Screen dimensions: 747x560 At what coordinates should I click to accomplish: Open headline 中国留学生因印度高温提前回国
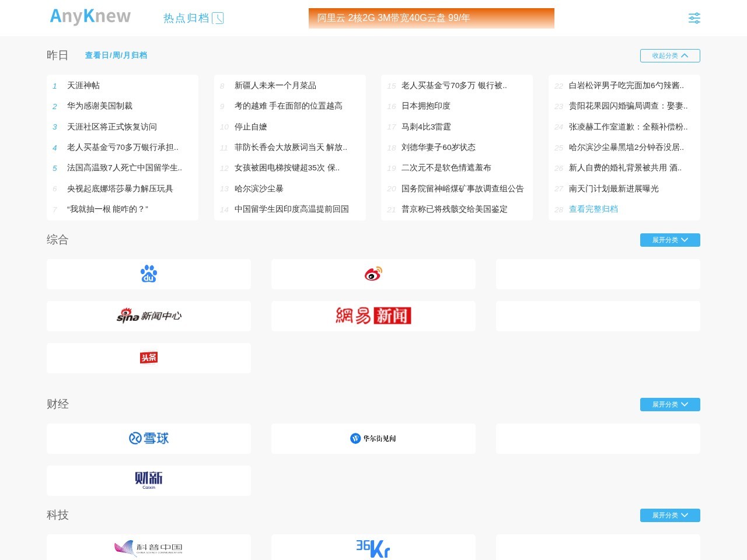[292, 209]
